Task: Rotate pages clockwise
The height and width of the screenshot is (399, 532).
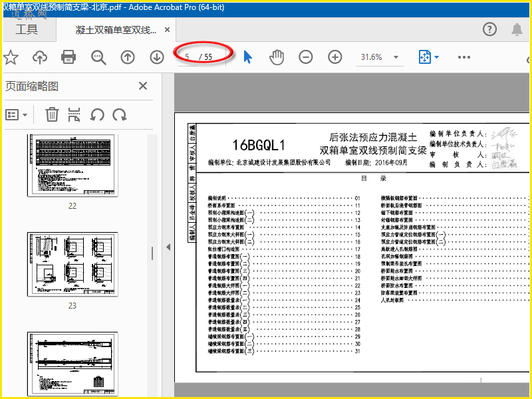Action: point(120,115)
